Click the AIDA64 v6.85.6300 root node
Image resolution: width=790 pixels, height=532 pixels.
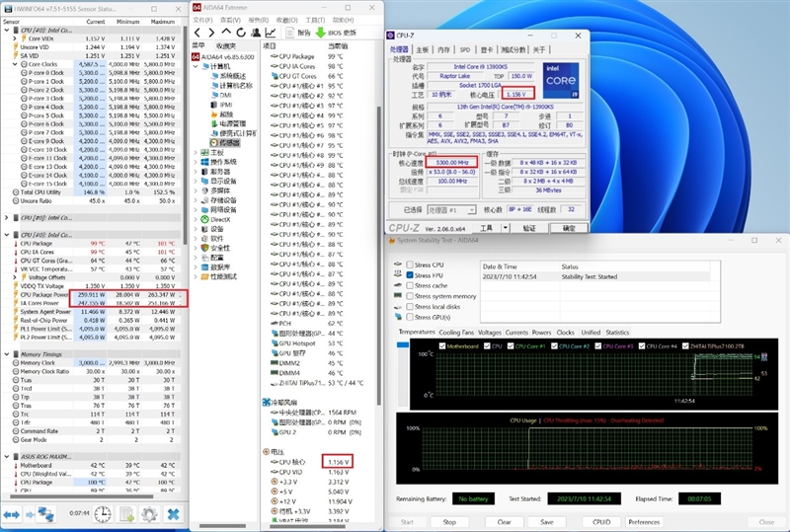(223, 57)
